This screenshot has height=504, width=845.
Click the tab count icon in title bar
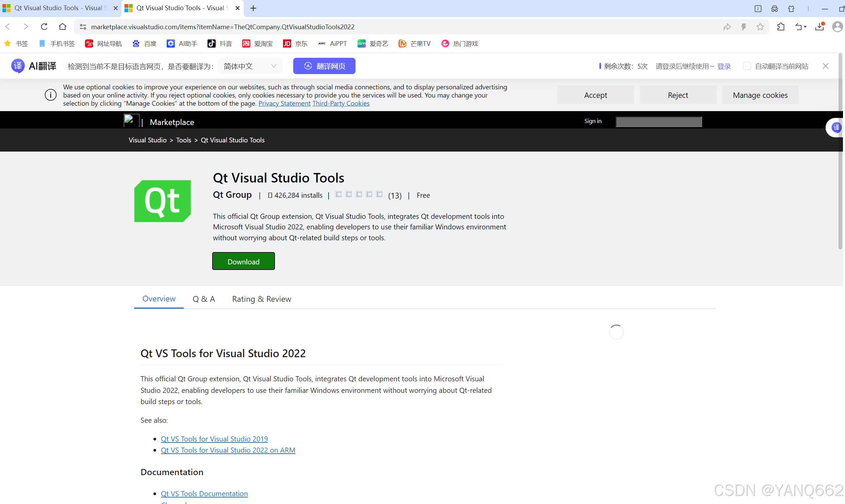tap(758, 8)
